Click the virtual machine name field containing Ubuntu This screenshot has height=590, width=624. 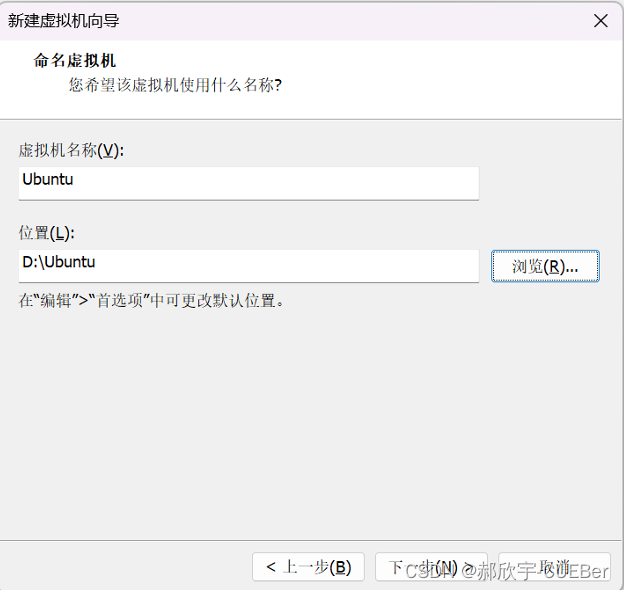pyautogui.click(x=249, y=183)
